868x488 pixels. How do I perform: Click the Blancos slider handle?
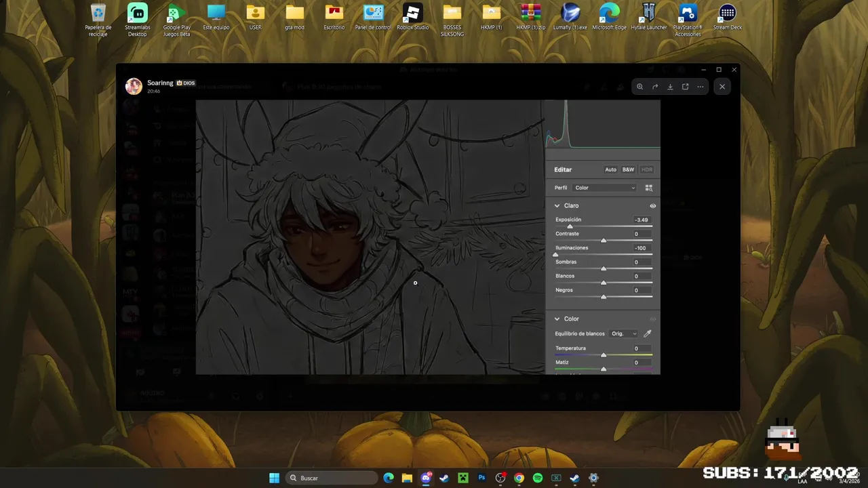click(x=604, y=283)
